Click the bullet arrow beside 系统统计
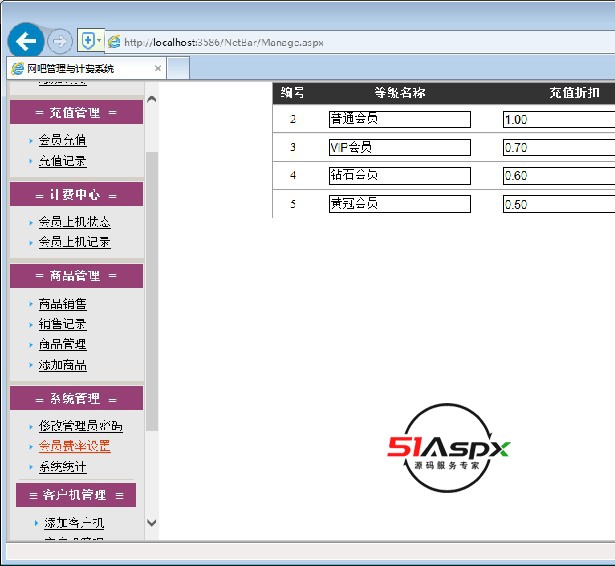Image resolution: width=615 pixels, height=566 pixels. [31, 467]
